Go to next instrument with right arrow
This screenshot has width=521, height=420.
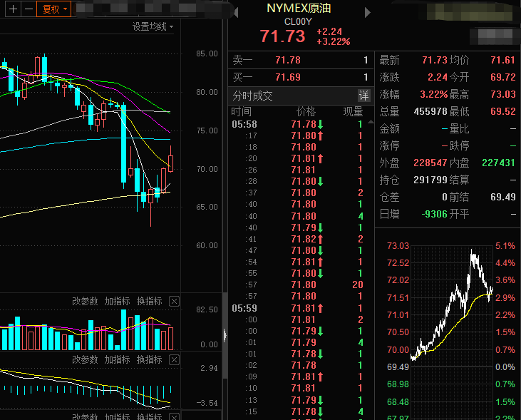tap(367, 13)
